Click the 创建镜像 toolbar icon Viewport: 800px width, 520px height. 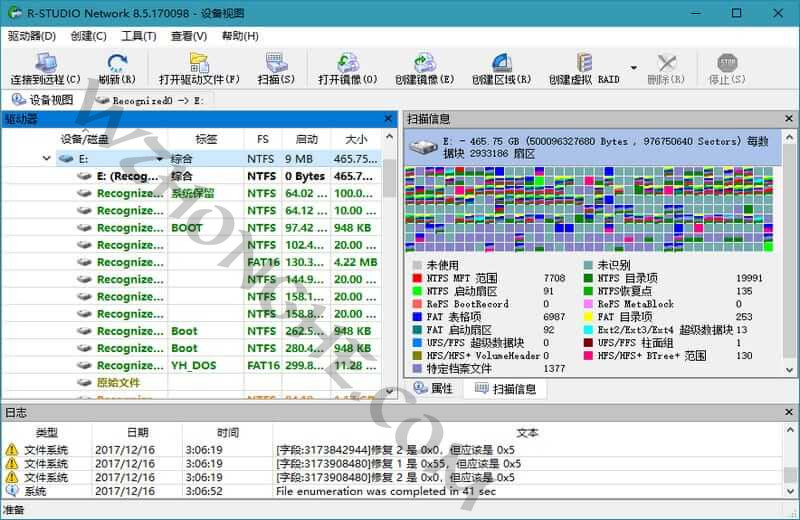(x=424, y=63)
